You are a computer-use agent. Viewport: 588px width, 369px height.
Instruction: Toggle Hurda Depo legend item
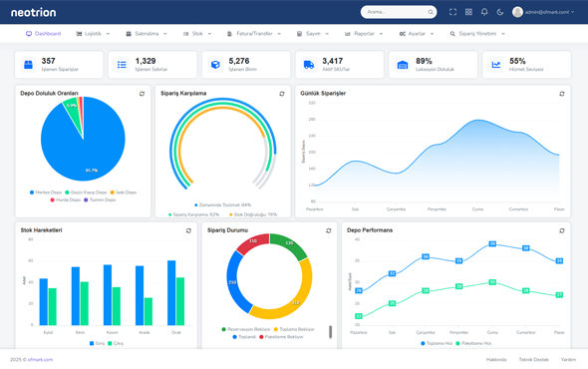[x=65, y=199]
